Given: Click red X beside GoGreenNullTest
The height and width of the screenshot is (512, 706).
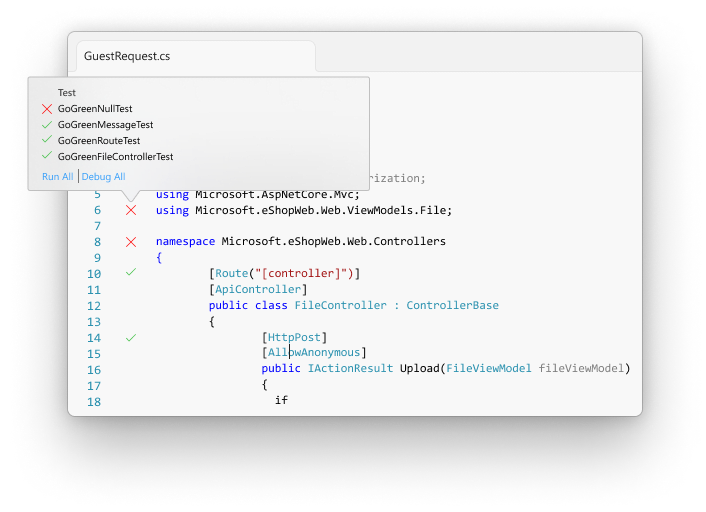Looking at the screenshot, I should click(x=47, y=109).
